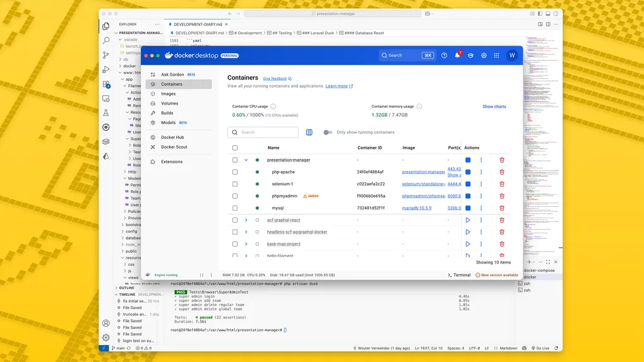Expand the kask-map-project group
Image resolution: width=644 pixels, height=362 pixels.
click(x=246, y=244)
